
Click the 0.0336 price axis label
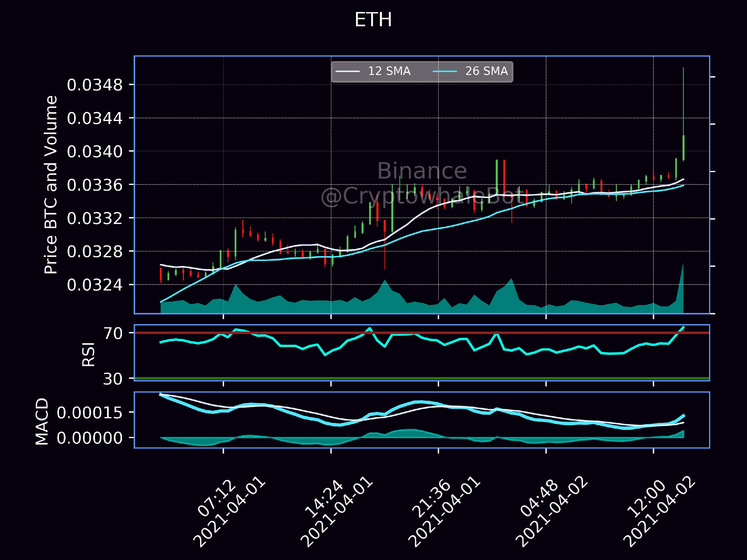point(95,185)
